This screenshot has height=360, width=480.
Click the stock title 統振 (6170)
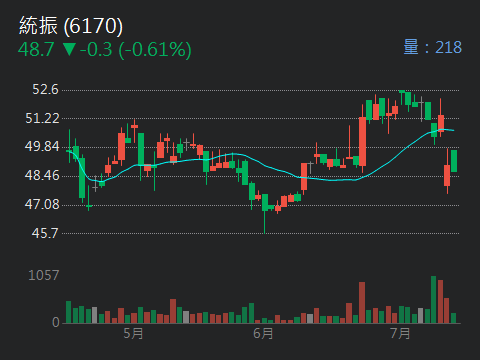pyautogui.click(x=71, y=26)
